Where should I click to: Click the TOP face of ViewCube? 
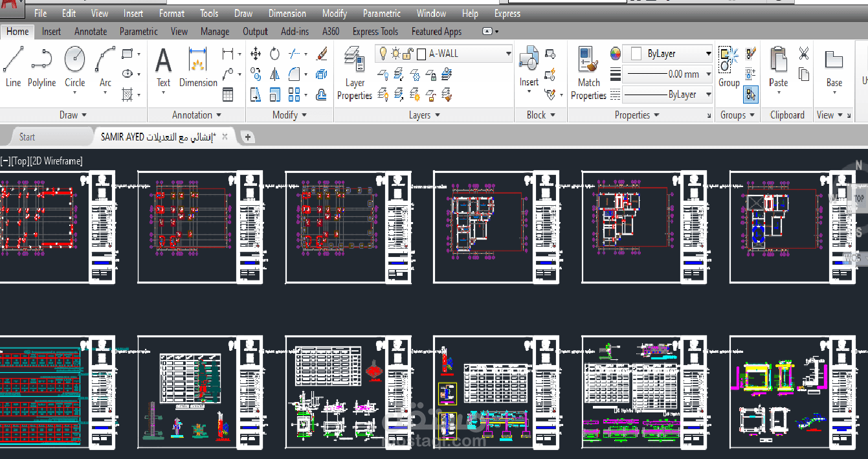pyautogui.click(x=858, y=198)
